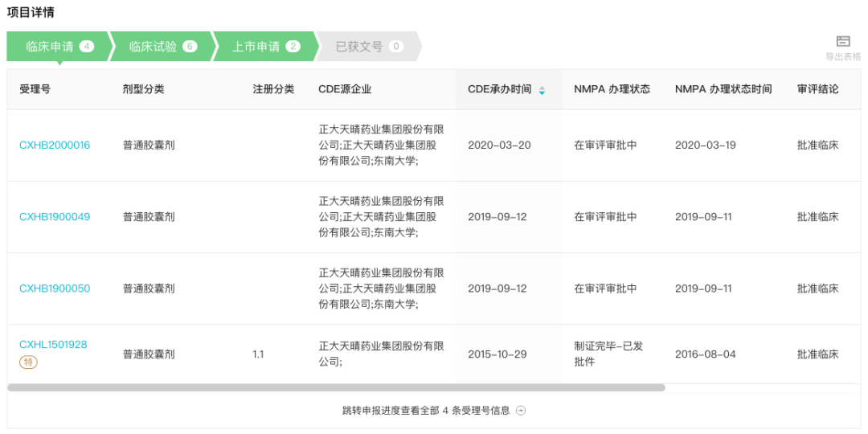Click the count badge 2 on 上市申请
Screen dimensions: 868x434
(293, 47)
